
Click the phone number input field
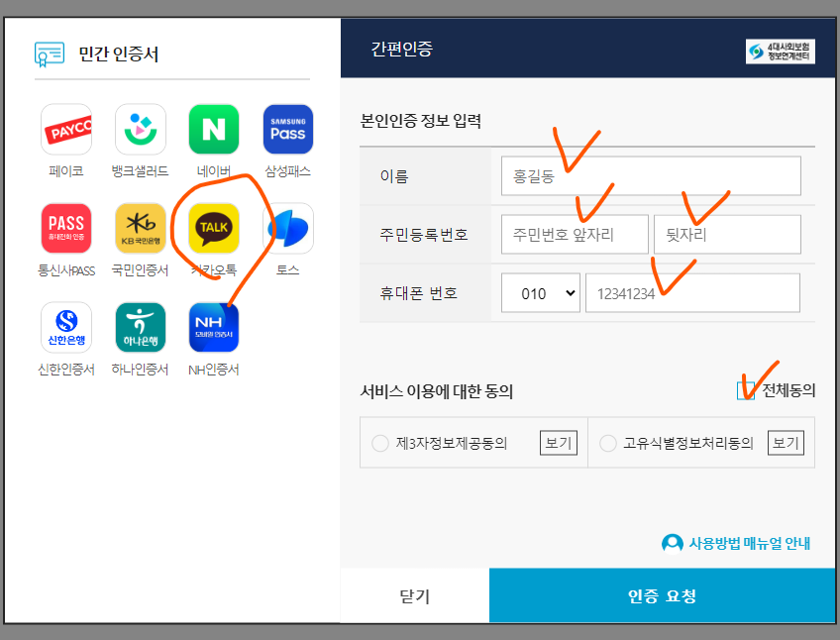[x=692, y=292]
